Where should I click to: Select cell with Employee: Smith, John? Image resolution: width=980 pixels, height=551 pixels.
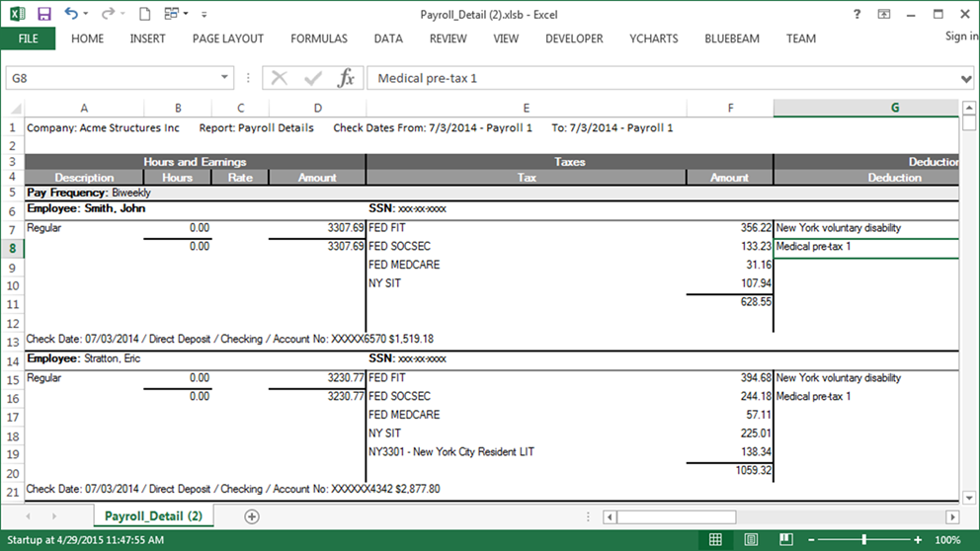point(86,208)
